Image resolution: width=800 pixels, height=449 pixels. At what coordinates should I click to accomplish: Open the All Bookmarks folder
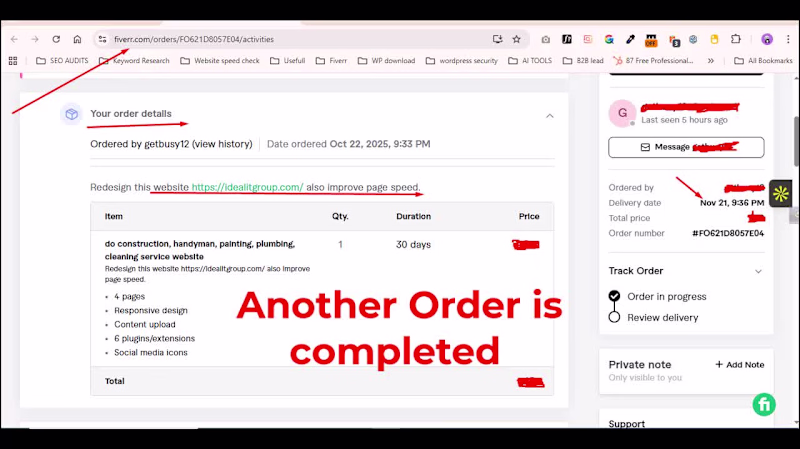click(x=763, y=61)
